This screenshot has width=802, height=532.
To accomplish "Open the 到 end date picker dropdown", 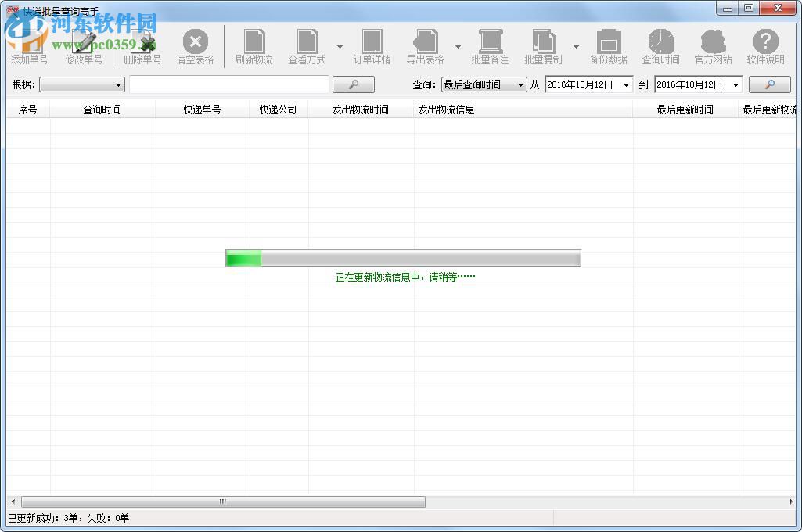I will pos(735,85).
